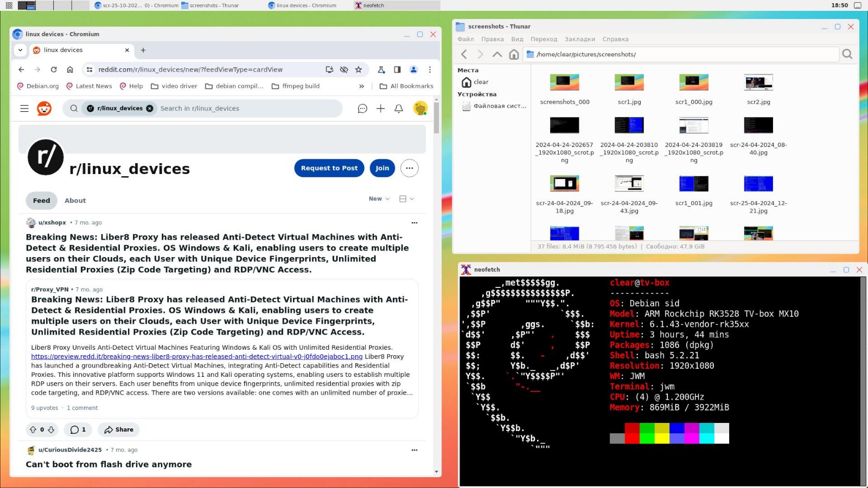Click the Reddit create post plus icon
The width and height of the screenshot is (868, 488).
tap(381, 108)
